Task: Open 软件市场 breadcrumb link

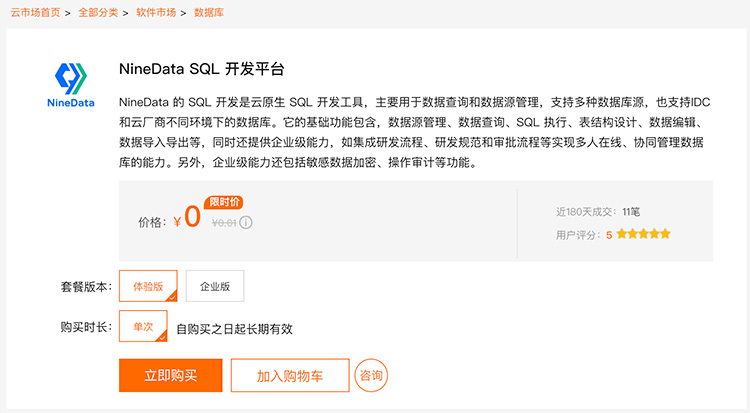Action: [x=156, y=12]
